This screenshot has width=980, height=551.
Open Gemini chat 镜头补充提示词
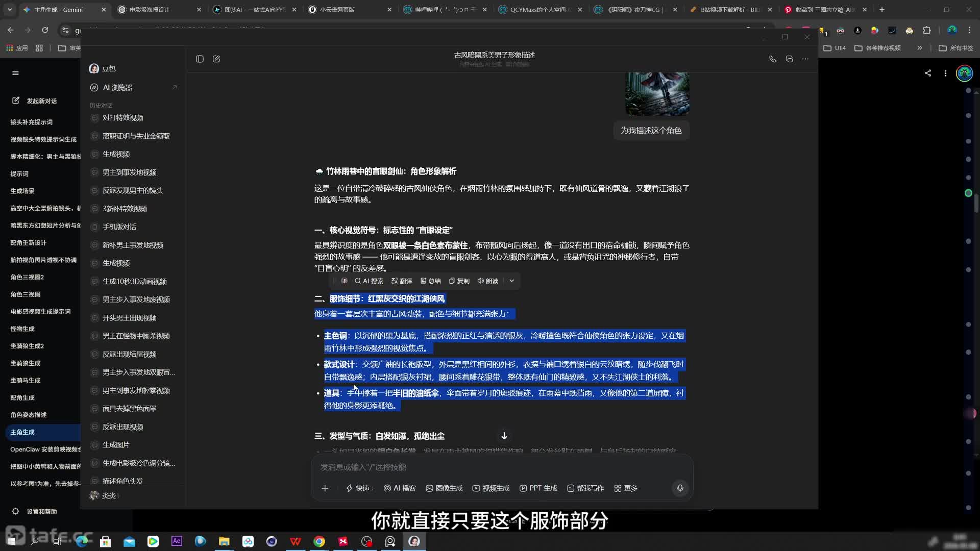click(32, 122)
